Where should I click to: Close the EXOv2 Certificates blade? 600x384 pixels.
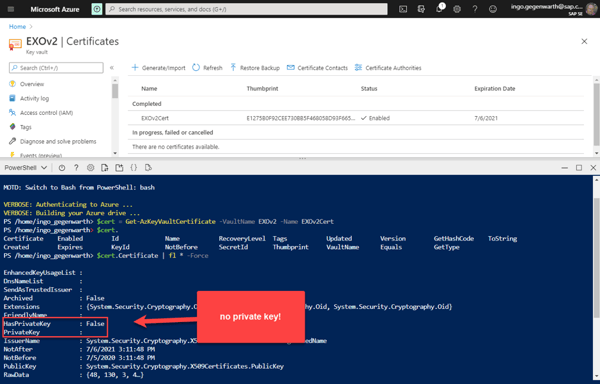(584, 41)
